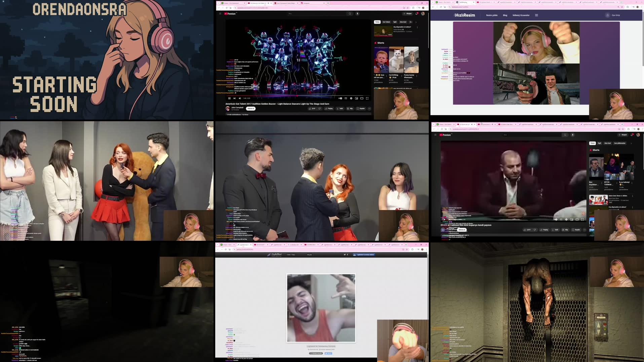Select Size özel chip on America's Got Talent page
Screen dimensions: 644x362
[x=403, y=22]
